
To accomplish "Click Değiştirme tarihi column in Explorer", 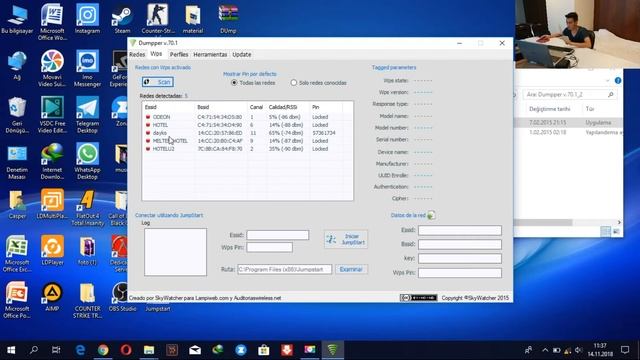I will point(550,109).
